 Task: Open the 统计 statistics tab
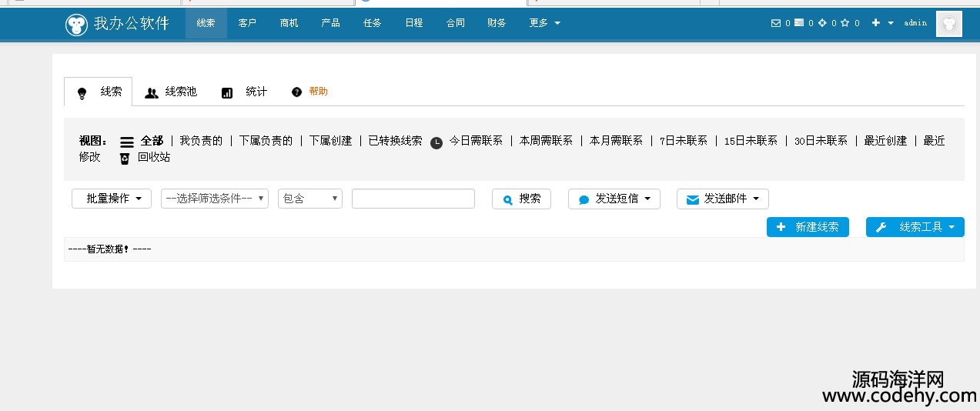pos(245,92)
